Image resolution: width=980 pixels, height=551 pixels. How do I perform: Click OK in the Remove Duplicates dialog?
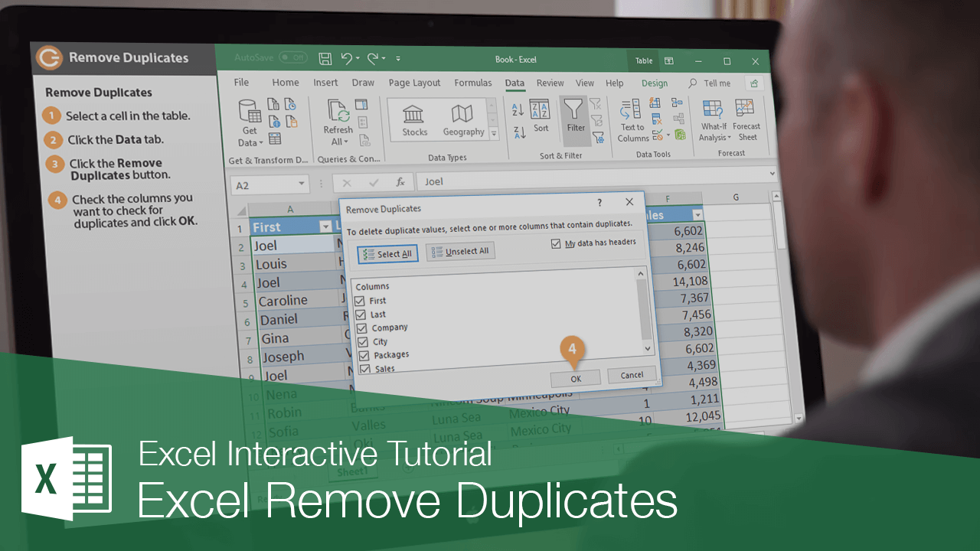[575, 377]
